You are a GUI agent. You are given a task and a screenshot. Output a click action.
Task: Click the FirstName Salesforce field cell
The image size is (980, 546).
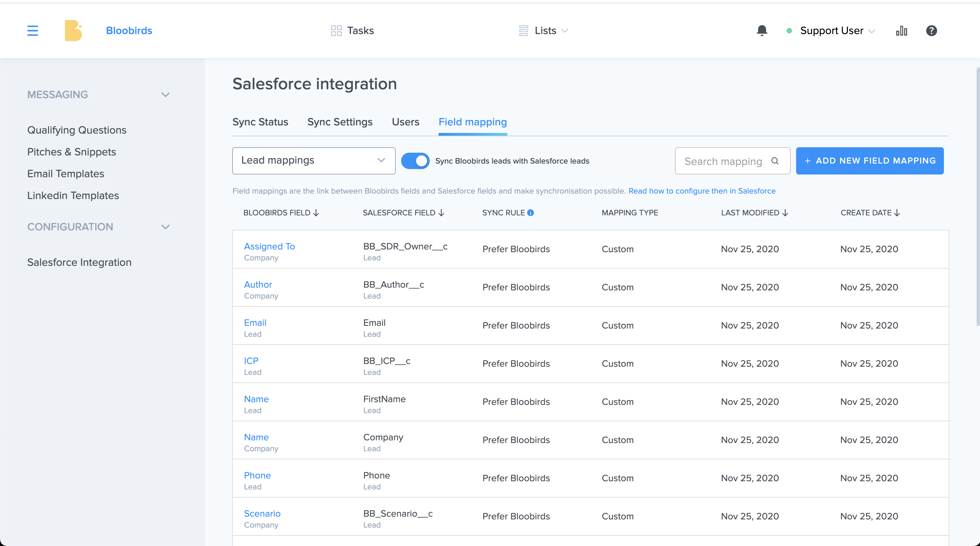(384, 399)
